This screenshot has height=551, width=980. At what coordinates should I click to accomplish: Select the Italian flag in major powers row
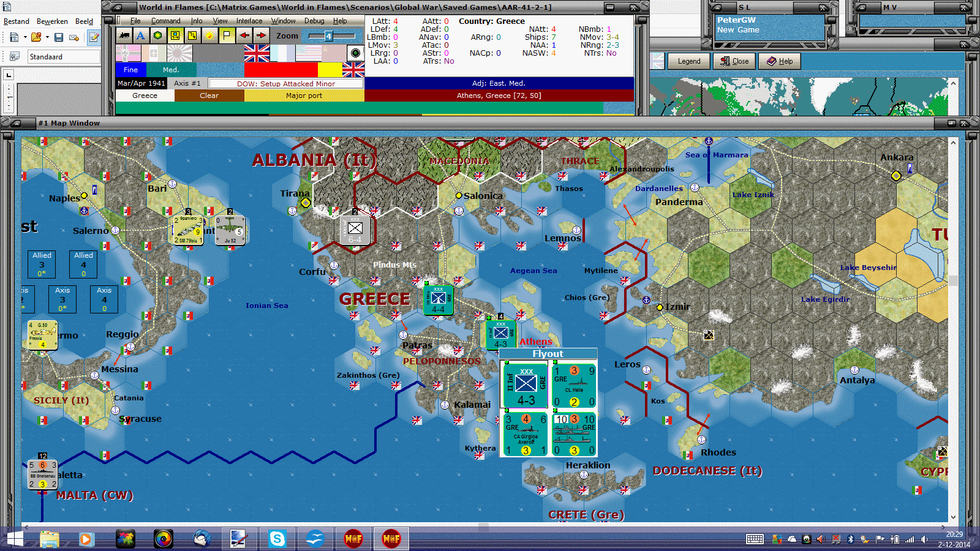[153, 53]
